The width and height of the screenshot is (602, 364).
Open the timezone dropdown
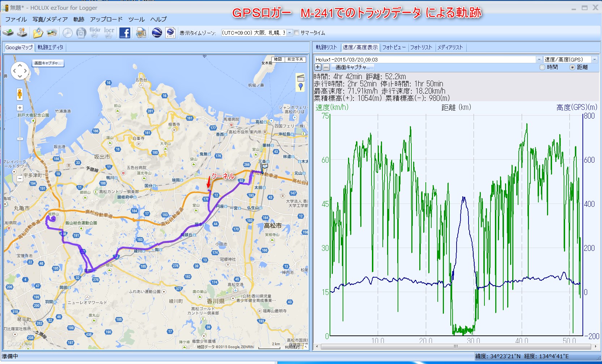point(289,33)
